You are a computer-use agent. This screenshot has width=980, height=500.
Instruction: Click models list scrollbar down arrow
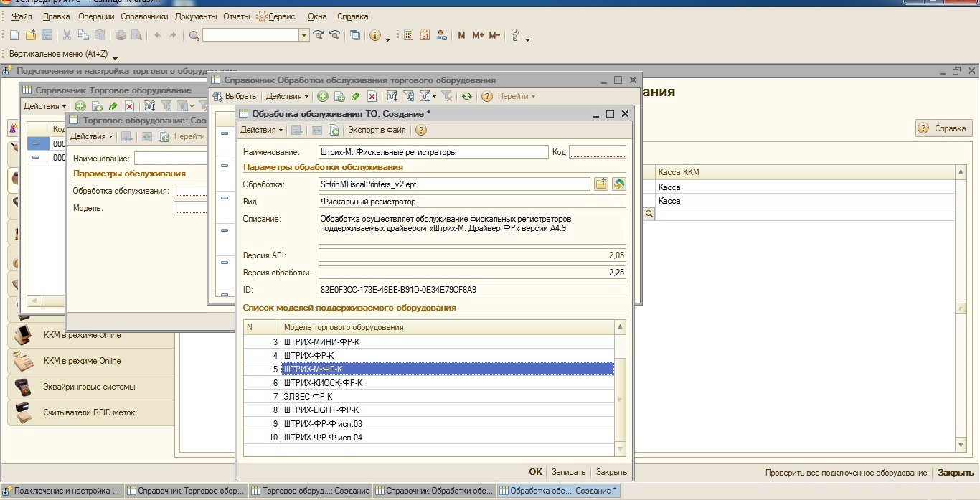coord(621,449)
